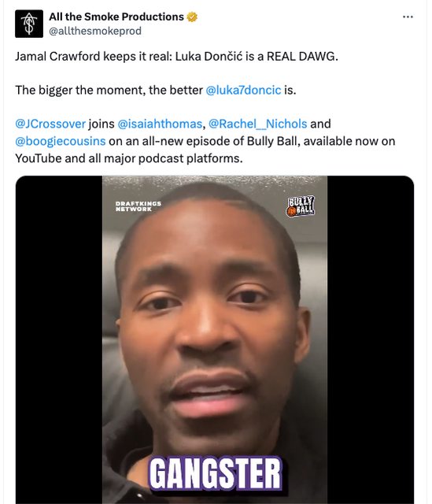Open the All the Smoke Productions avatar
The width and height of the screenshot is (432, 504).
click(x=29, y=24)
